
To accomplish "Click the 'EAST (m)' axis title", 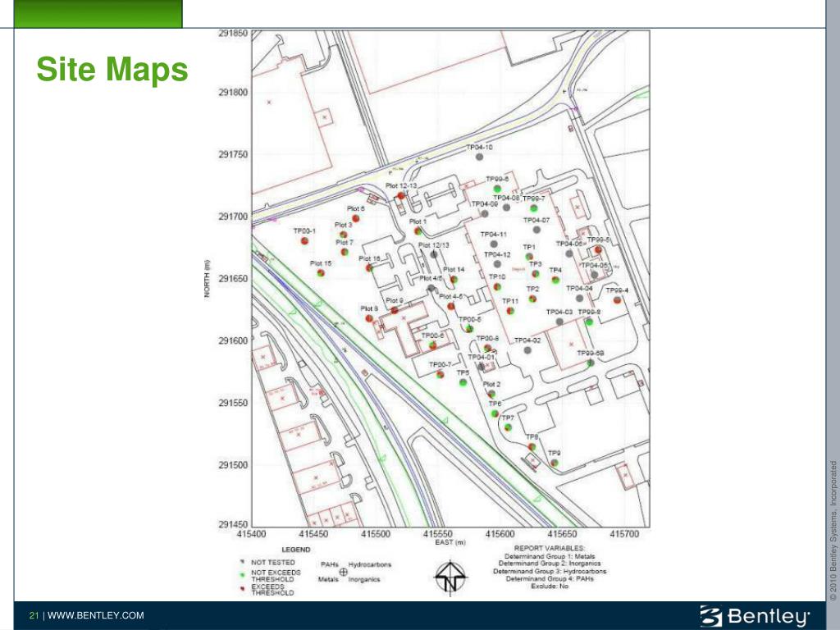I will tap(450, 542).
